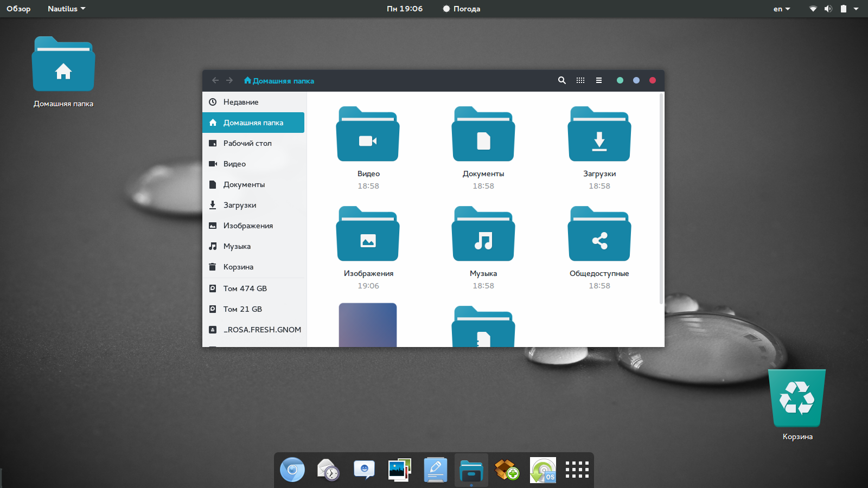Click Домашняя папка in the path bar
Viewport: 868px width, 488px height.
(279, 81)
